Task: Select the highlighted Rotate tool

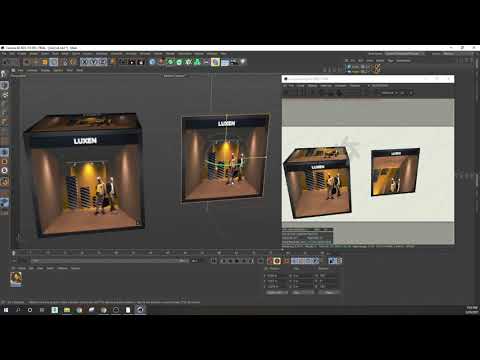Action: tap(53, 62)
